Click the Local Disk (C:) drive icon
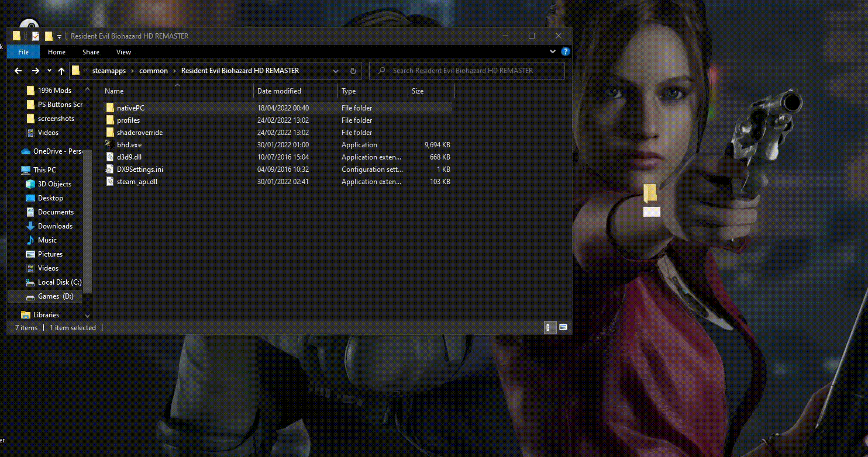This screenshot has height=457, width=868. (31, 282)
